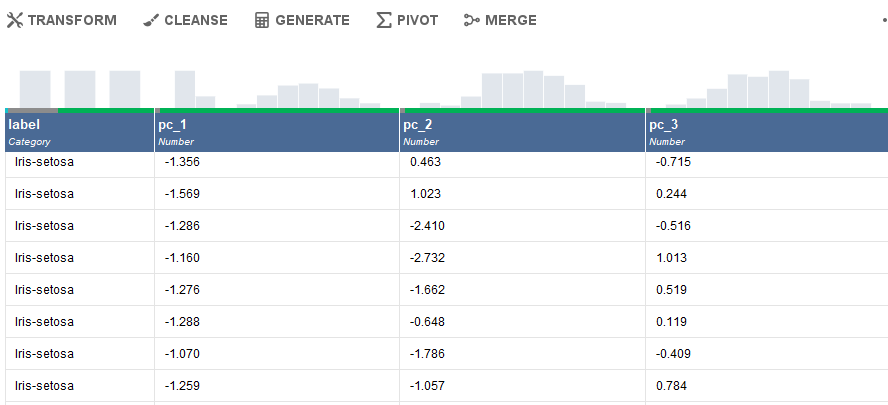
Task: Click the Generate calculator icon
Action: (262, 20)
